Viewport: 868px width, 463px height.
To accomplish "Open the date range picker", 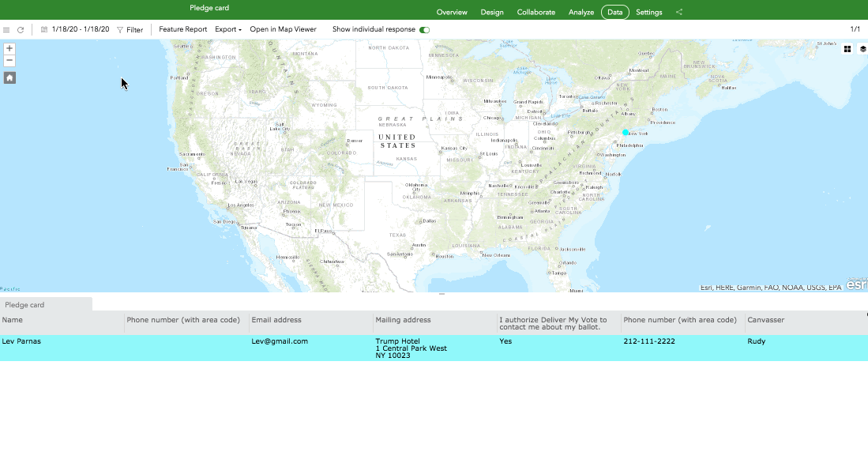I will (75, 29).
